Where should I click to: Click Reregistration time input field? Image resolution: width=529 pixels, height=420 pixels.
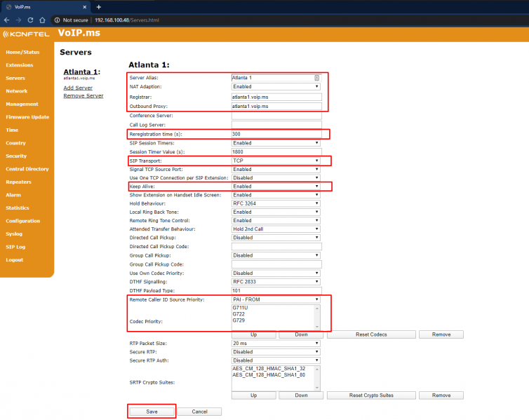pyautogui.click(x=276, y=134)
